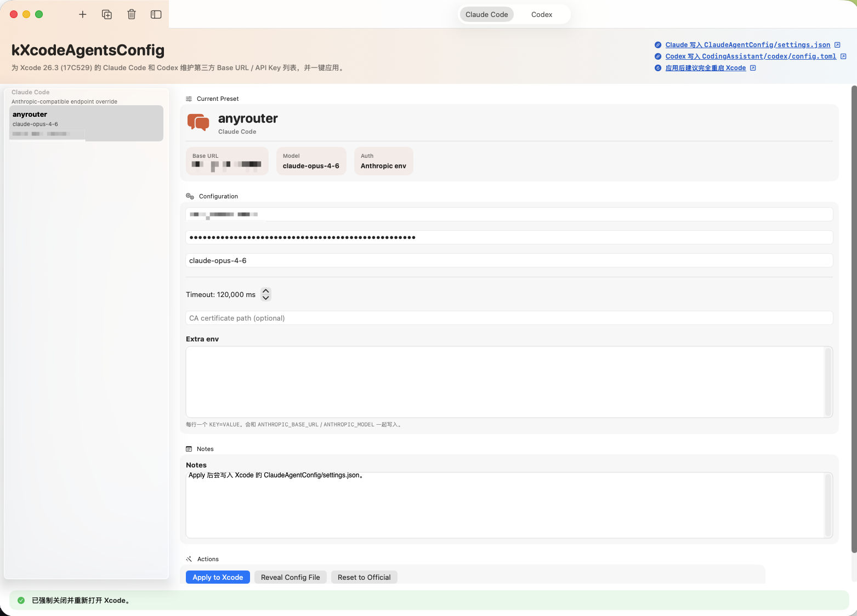The height and width of the screenshot is (616, 857).
Task: Duplicate the selected preset via toolbar icon
Action: point(107,14)
